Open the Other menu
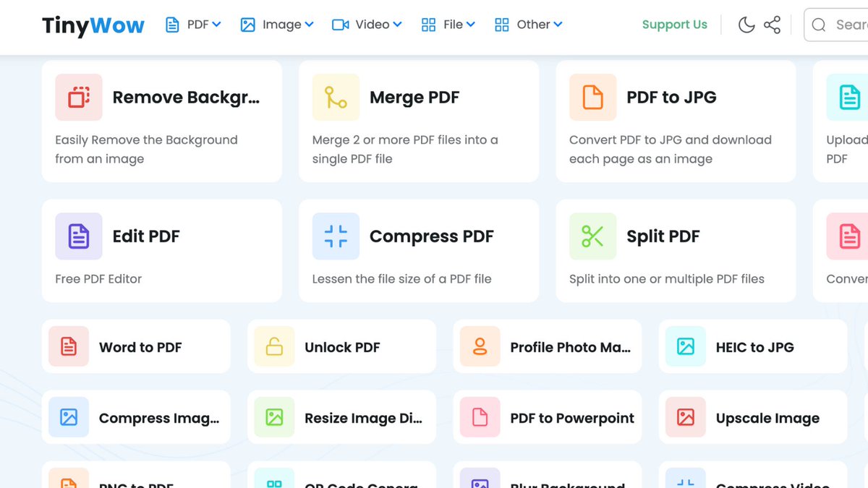The height and width of the screenshot is (488, 868). (529, 25)
